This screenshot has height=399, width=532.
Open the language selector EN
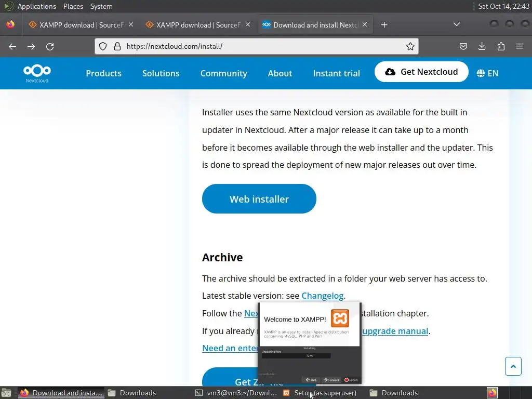pos(487,73)
